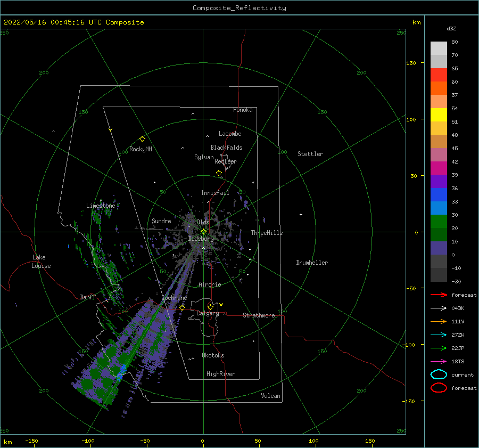
Task: Click the Calgary city label
Action: pos(208,313)
